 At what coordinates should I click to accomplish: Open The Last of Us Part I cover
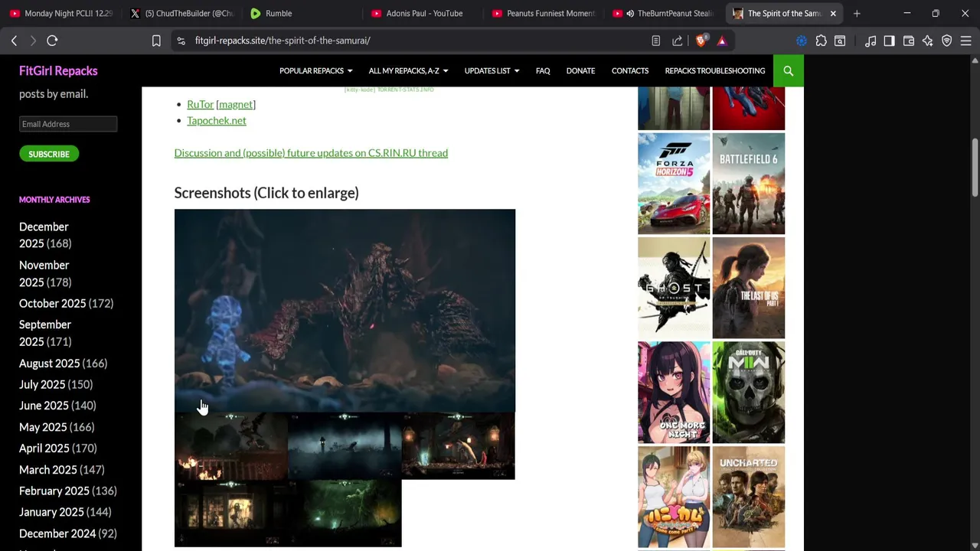pos(749,288)
